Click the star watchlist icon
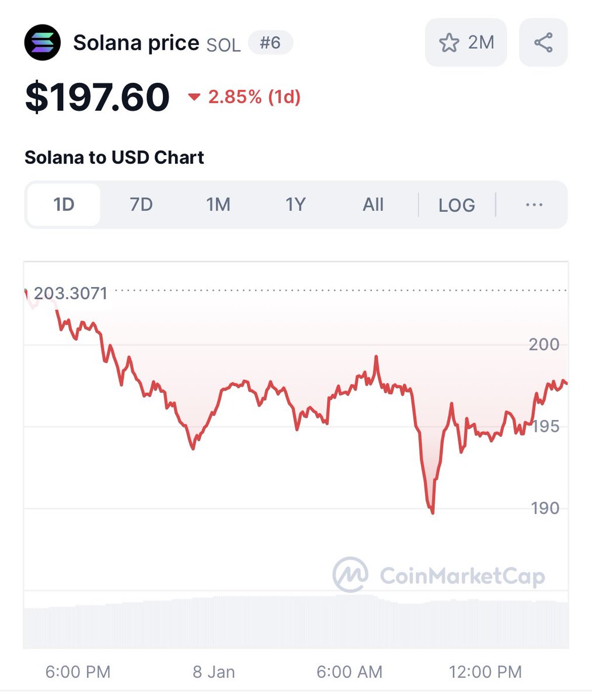The width and height of the screenshot is (592, 700). pyautogui.click(x=449, y=43)
